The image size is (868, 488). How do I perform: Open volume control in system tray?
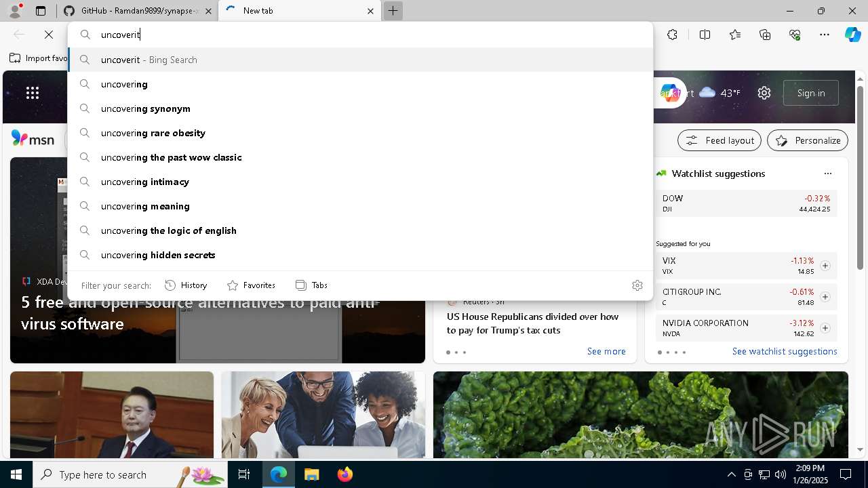[x=780, y=474]
